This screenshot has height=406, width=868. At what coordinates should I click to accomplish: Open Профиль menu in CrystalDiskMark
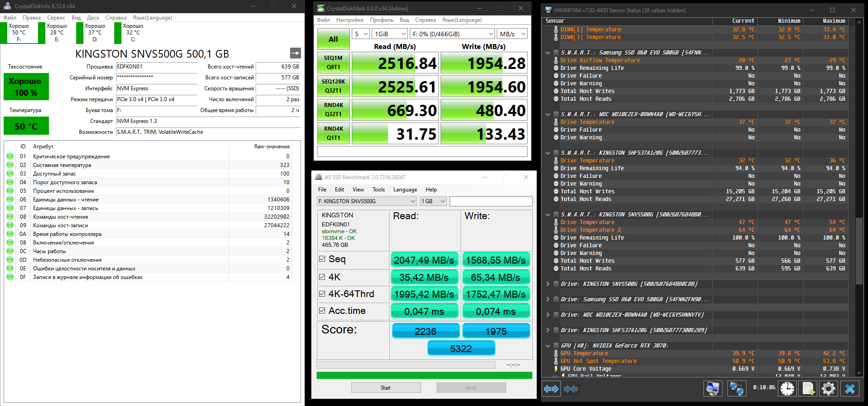point(382,20)
